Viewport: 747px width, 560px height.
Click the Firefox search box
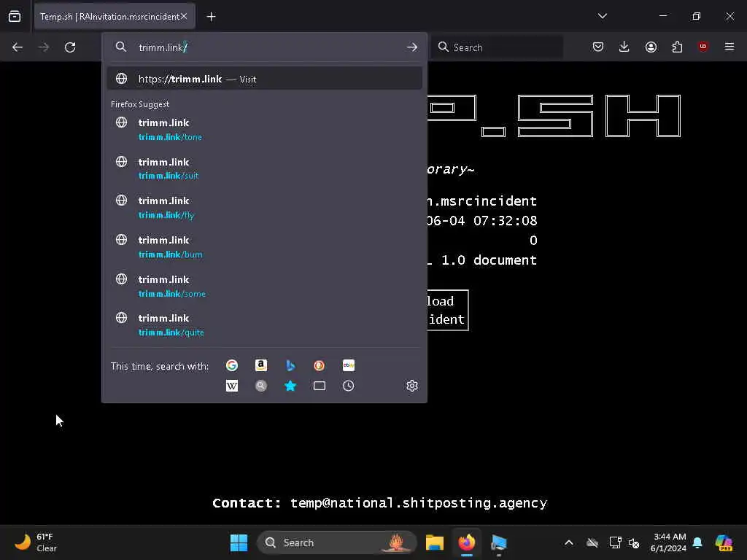click(x=496, y=47)
